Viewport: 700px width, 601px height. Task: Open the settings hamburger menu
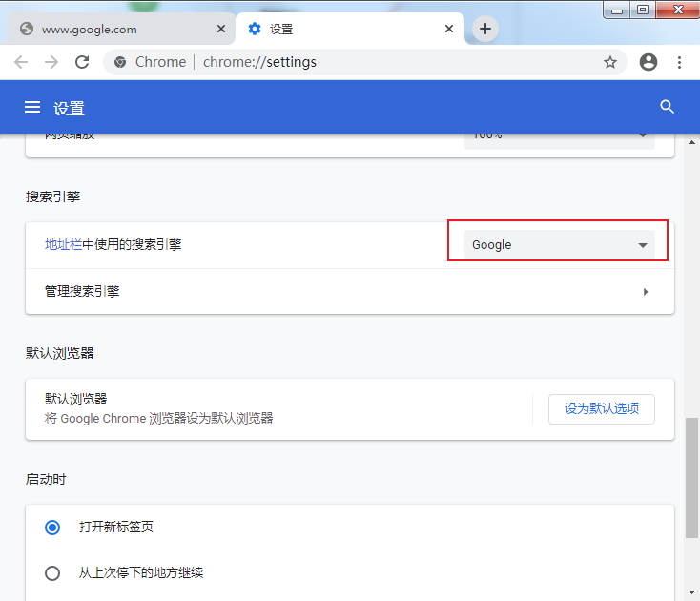[x=32, y=107]
